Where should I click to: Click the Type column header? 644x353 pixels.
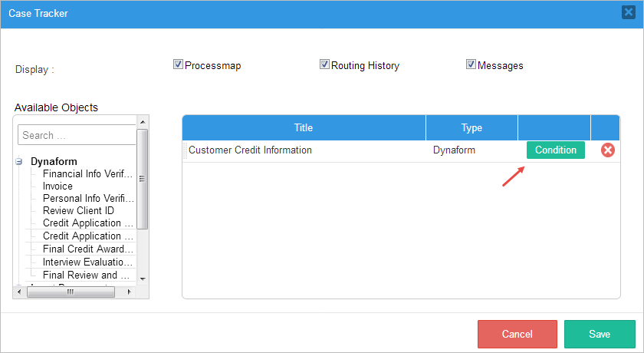(472, 128)
